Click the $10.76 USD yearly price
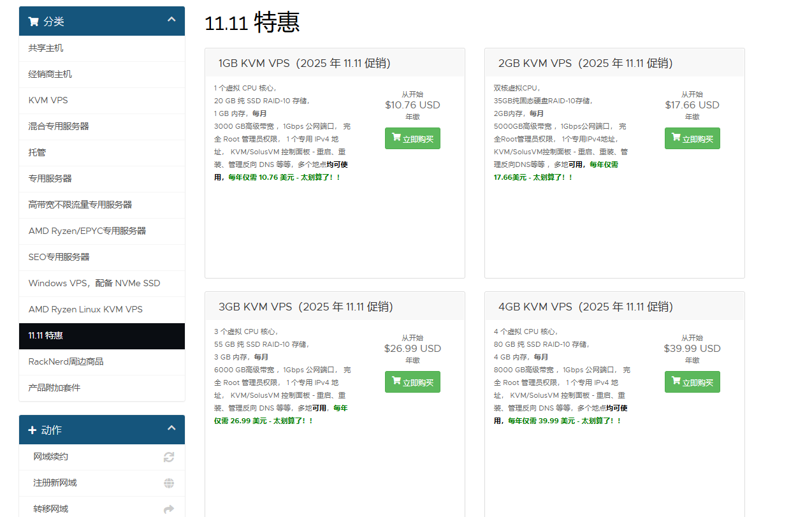This screenshot has width=812, height=517. [412, 105]
